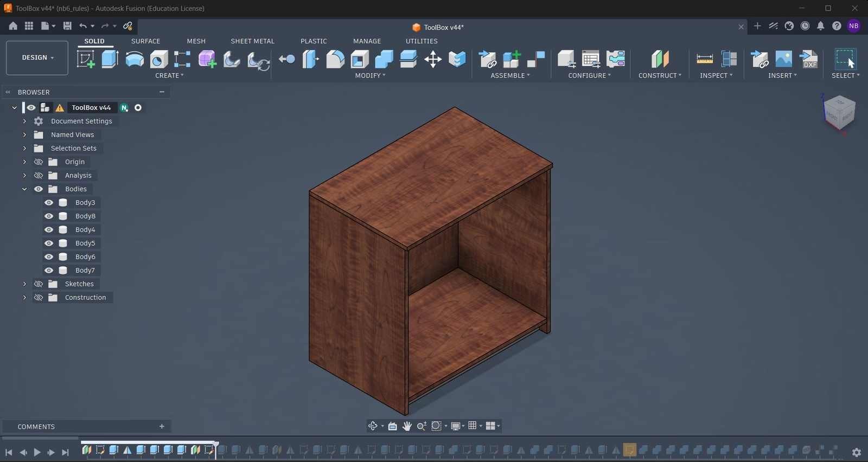Viewport: 868px width, 462px height.
Task: Hide Body4 using its eye icon
Action: [x=49, y=229]
